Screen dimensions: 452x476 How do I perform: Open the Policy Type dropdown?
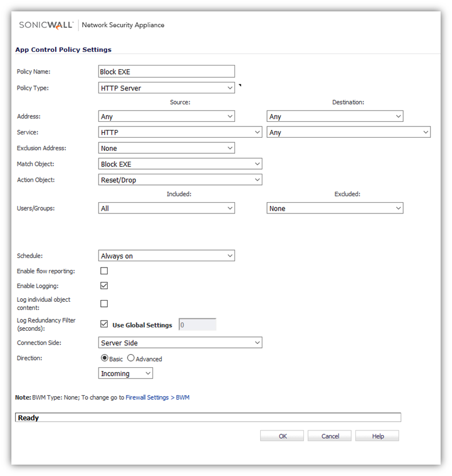click(x=166, y=88)
